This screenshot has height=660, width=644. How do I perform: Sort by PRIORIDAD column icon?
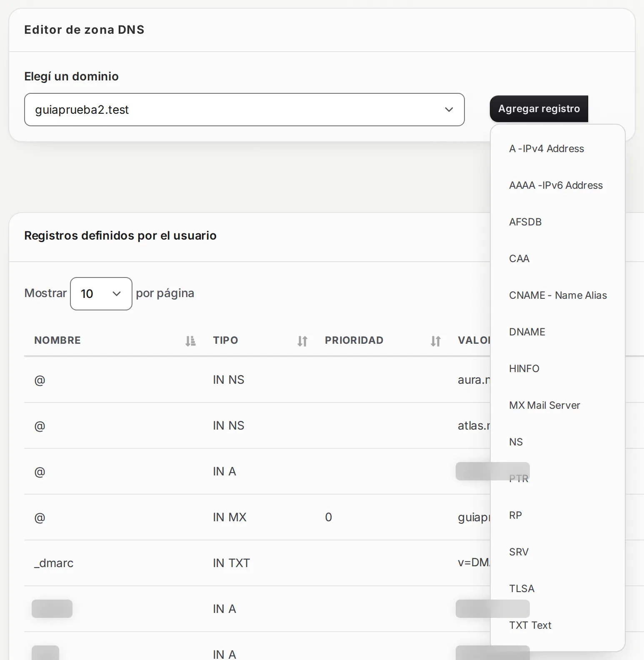[436, 341]
